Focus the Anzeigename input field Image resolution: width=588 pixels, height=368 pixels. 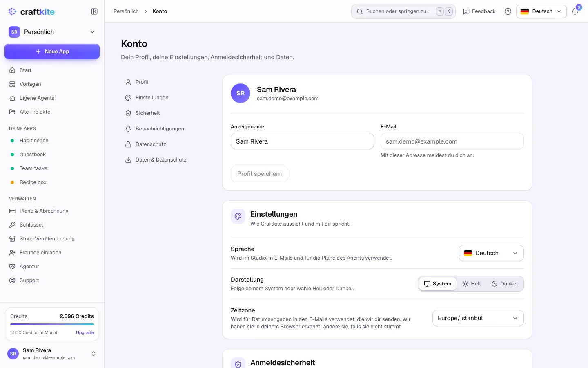[302, 141]
